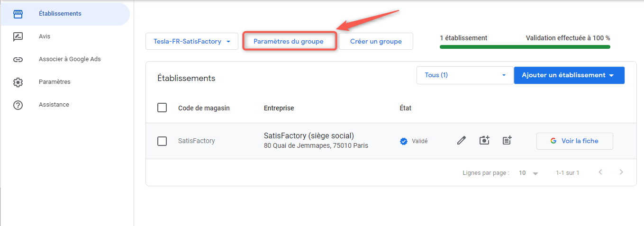Click the Paramètres gear icon
The image size is (644, 226).
tap(18, 82)
